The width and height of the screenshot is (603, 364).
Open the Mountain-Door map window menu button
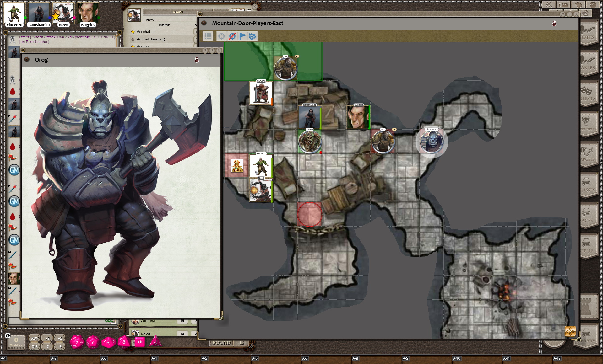click(x=204, y=23)
